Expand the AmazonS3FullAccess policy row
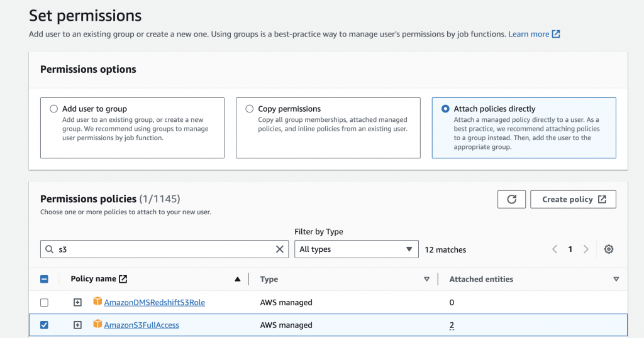 click(x=77, y=325)
